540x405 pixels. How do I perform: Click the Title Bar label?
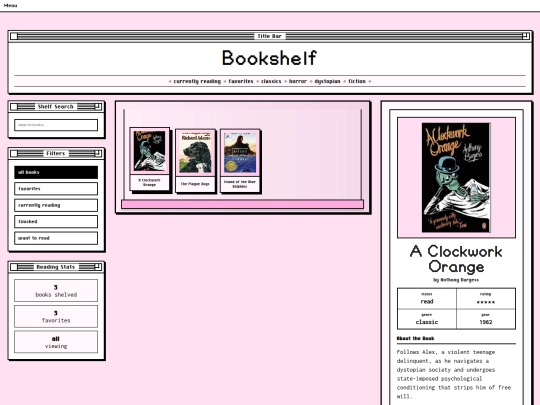click(269, 36)
